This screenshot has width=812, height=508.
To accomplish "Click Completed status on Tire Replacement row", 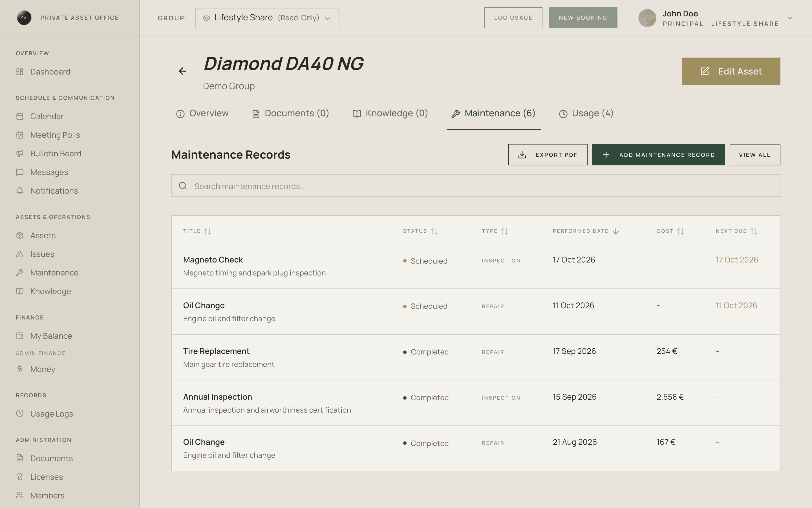I will (x=426, y=352).
